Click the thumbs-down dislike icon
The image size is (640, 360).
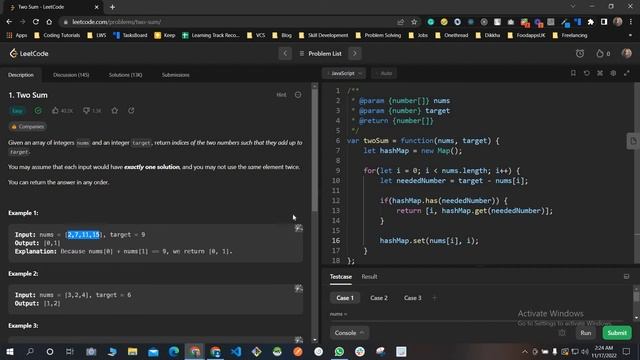click(86, 111)
